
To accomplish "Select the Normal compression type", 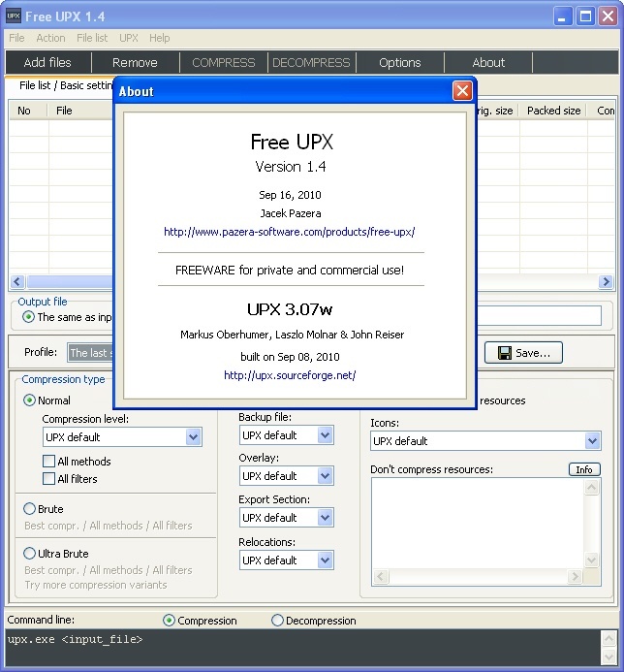I will pyautogui.click(x=29, y=400).
